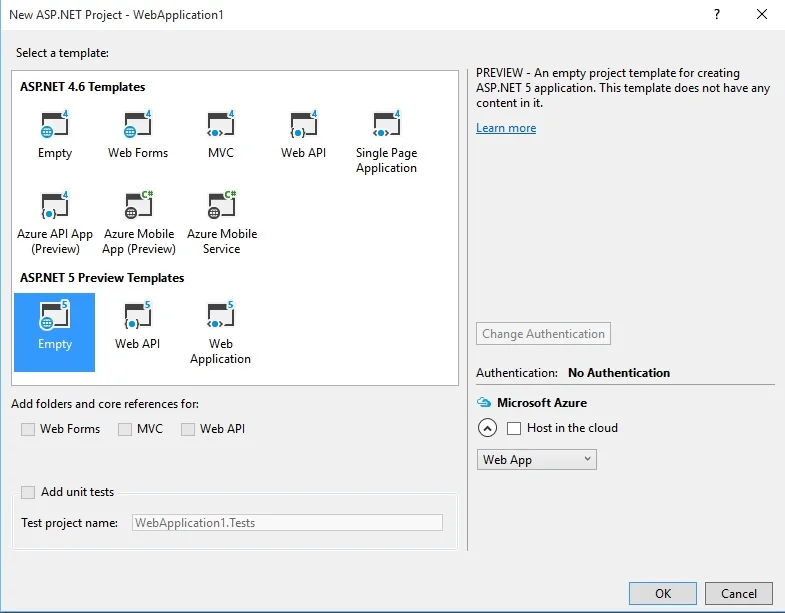The height and width of the screenshot is (613, 785).
Task: Confirm with the OK button
Action: tap(663, 593)
